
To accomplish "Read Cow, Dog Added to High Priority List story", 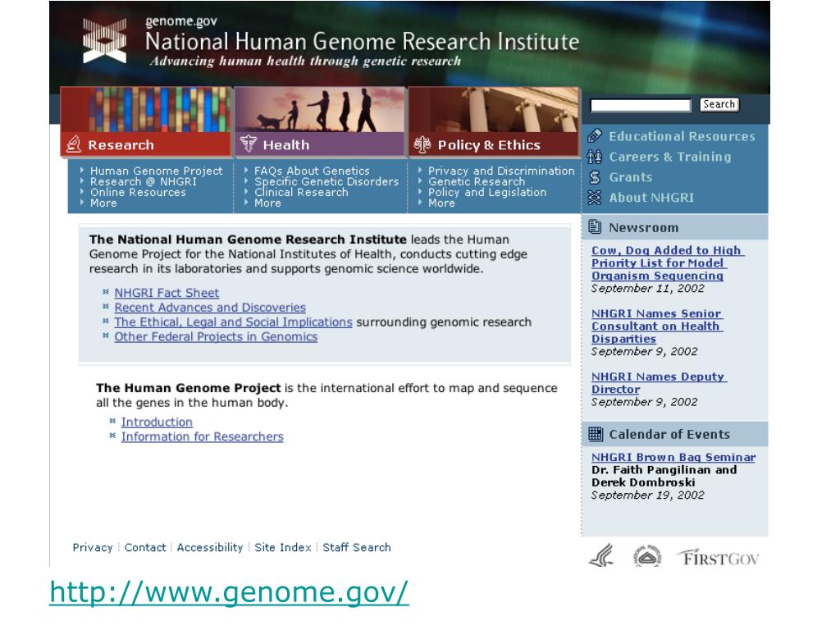I will click(667, 263).
